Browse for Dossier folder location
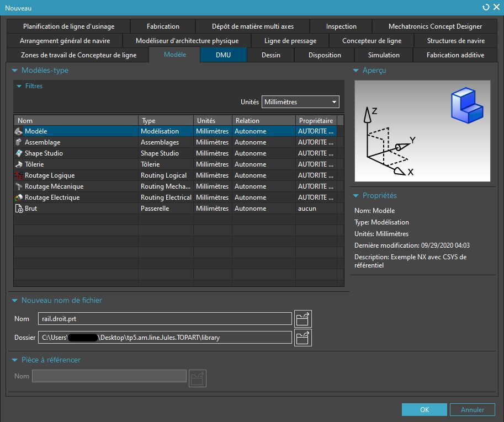 pos(303,338)
